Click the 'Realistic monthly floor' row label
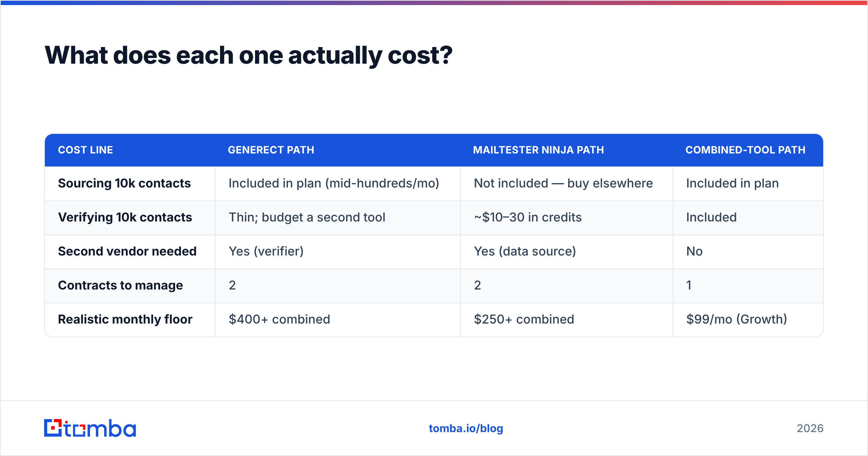868x456 pixels. [x=125, y=320]
